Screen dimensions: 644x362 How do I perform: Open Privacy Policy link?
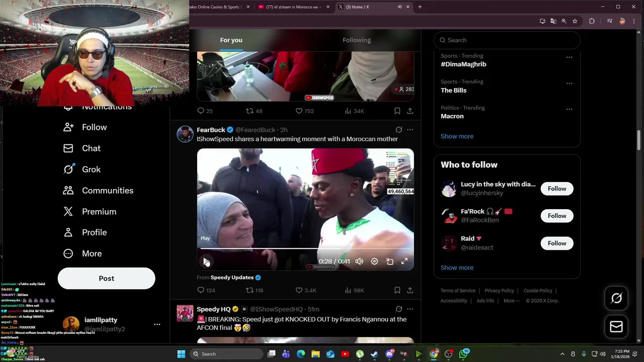[499, 291]
